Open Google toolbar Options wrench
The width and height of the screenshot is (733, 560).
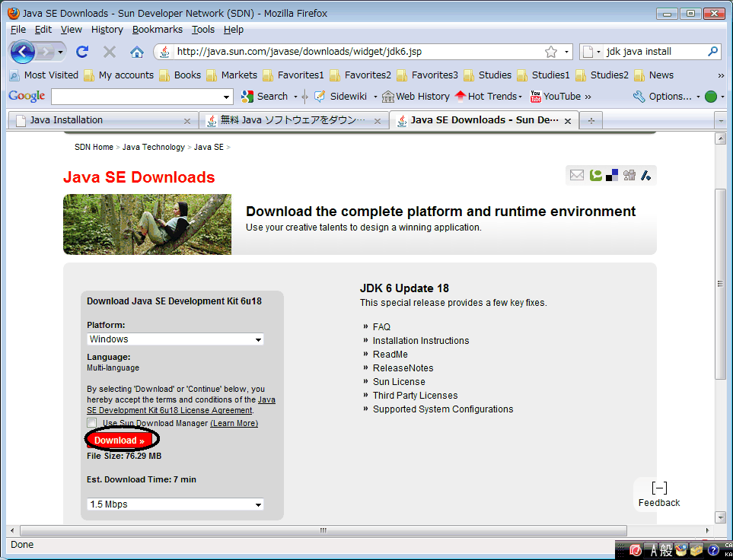click(x=662, y=97)
